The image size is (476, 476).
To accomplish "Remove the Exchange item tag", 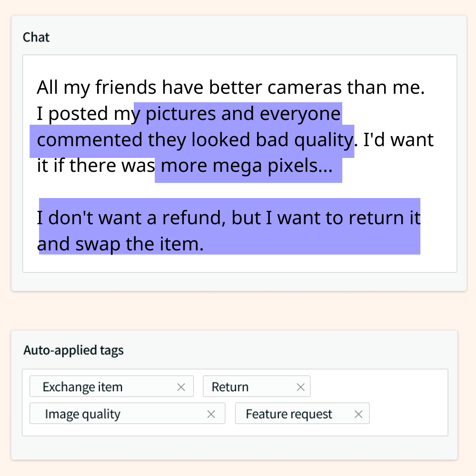I will 181,387.
